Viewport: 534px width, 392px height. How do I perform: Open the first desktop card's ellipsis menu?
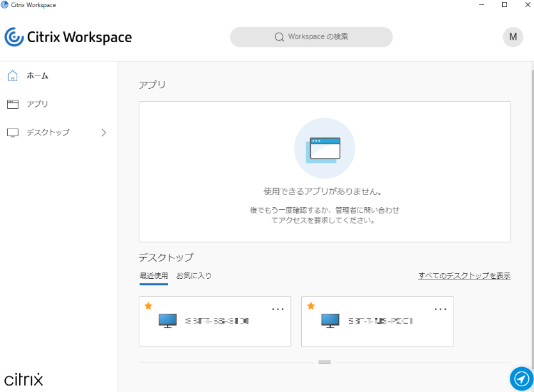[x=278, y=310]
